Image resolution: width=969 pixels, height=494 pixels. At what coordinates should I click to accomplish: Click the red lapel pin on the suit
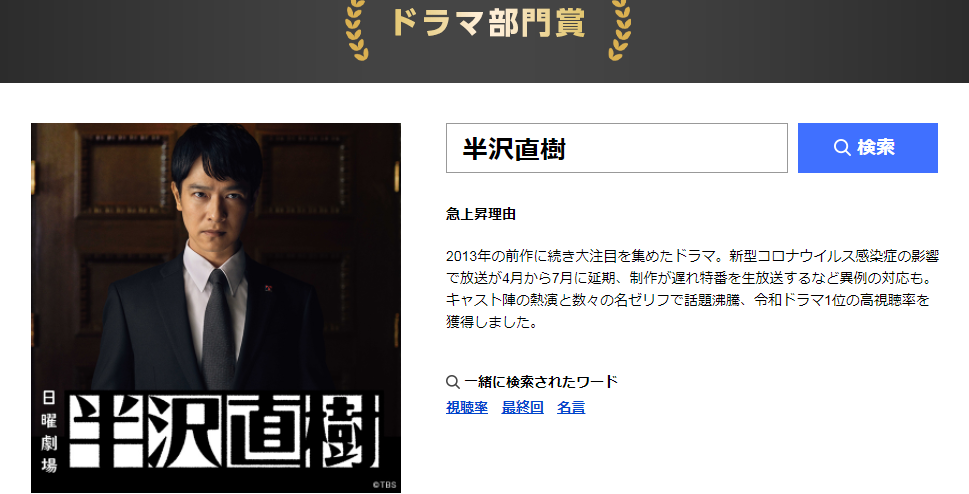click(x=269, y=288)
